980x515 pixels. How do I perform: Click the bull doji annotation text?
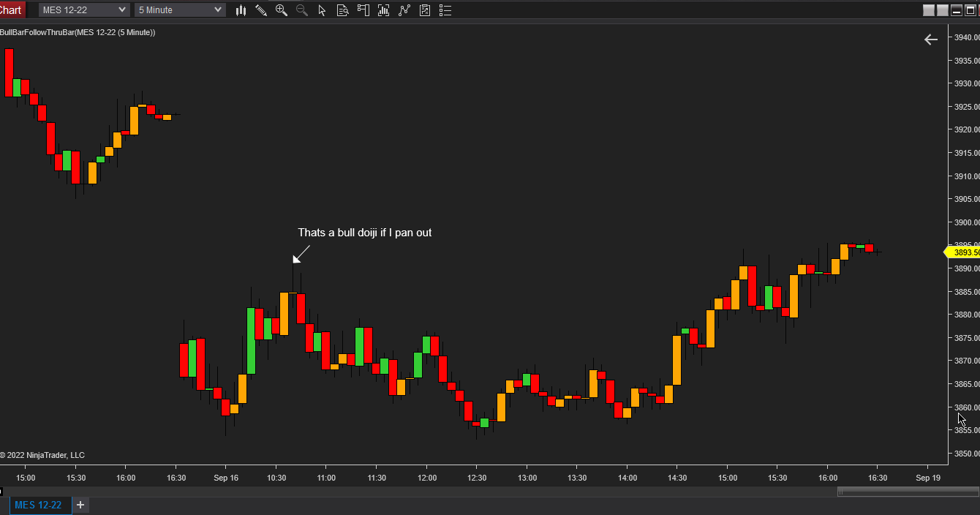(364, 233)
